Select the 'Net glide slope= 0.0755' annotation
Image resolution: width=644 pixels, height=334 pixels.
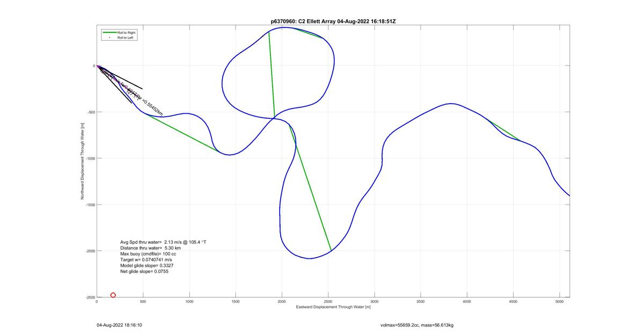pos(144,272)
